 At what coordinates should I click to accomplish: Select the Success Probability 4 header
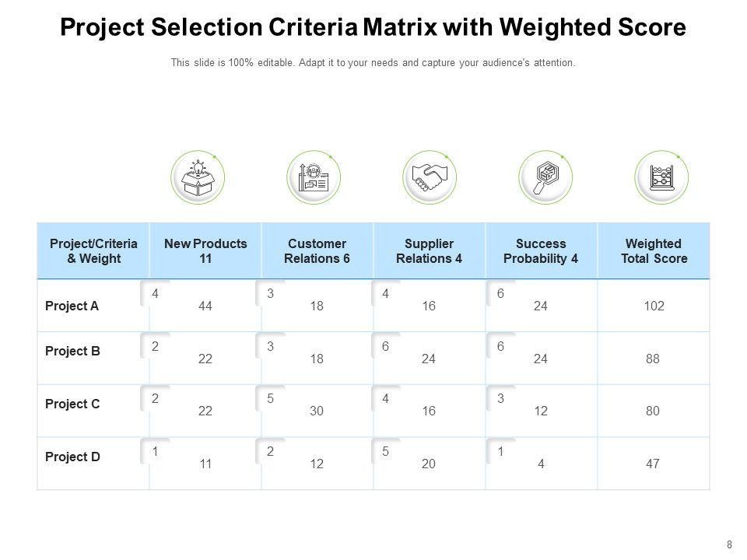tap(541, 251)
